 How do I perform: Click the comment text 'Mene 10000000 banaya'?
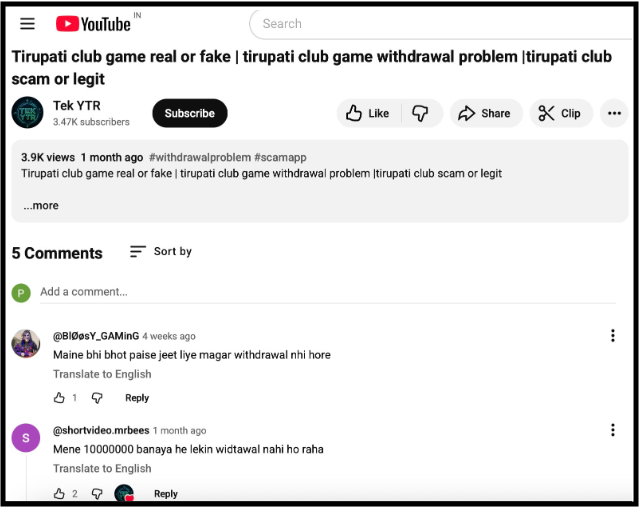[188, 449]
